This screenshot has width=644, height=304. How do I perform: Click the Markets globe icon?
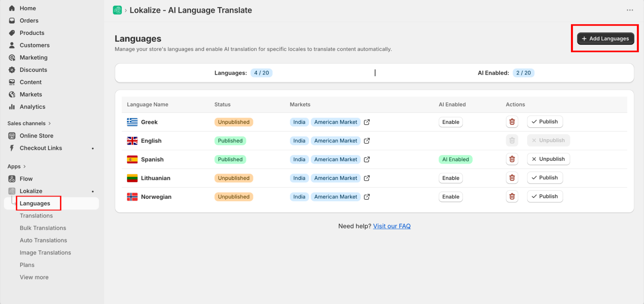[12, 94]
